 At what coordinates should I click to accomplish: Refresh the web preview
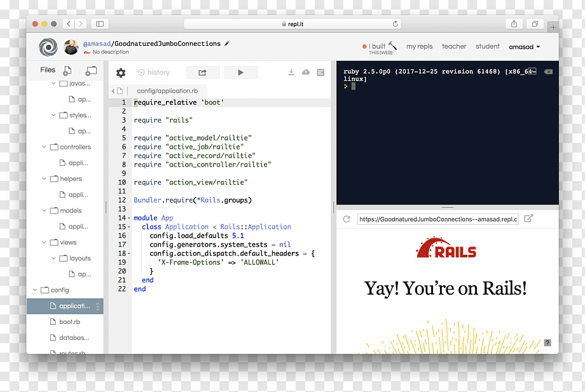347,219
